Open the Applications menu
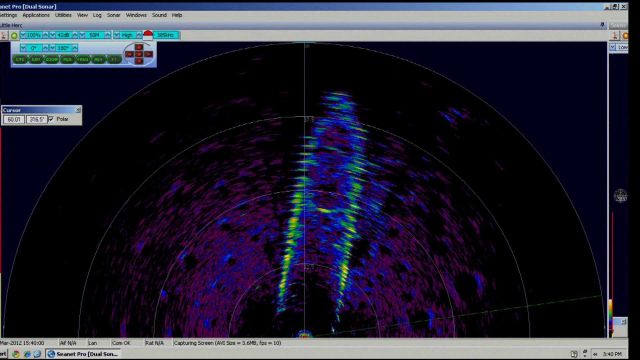 (x=36, y=15)
